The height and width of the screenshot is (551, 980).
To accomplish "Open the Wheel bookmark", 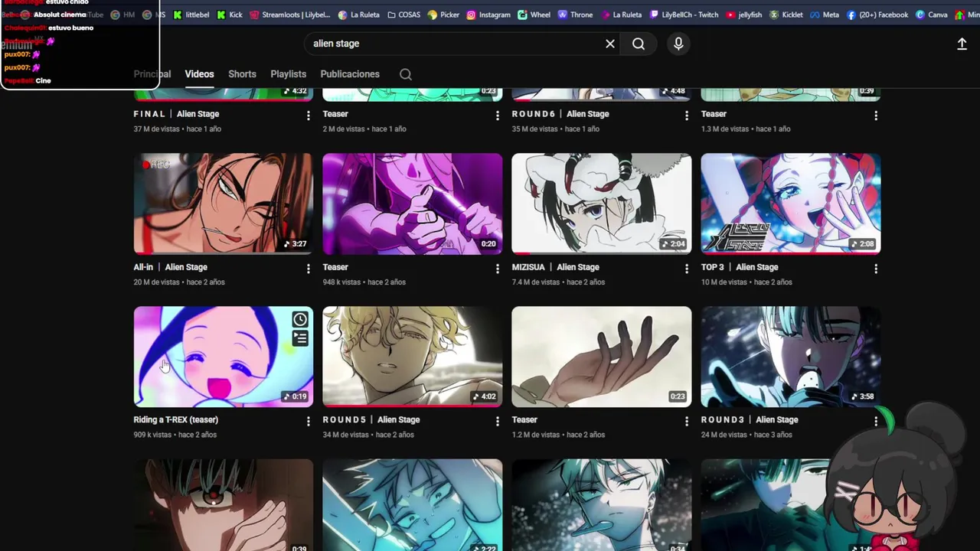I will (534, 15).
